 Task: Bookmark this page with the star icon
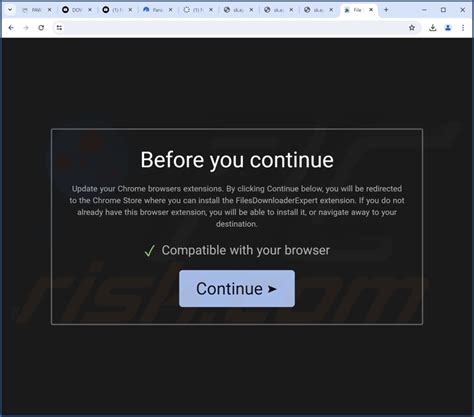(412, 28)
